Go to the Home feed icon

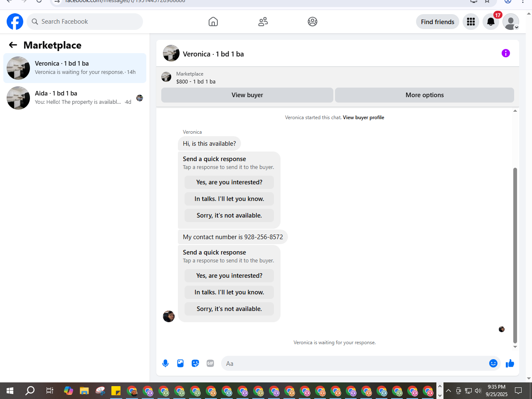tap(213, 22)
